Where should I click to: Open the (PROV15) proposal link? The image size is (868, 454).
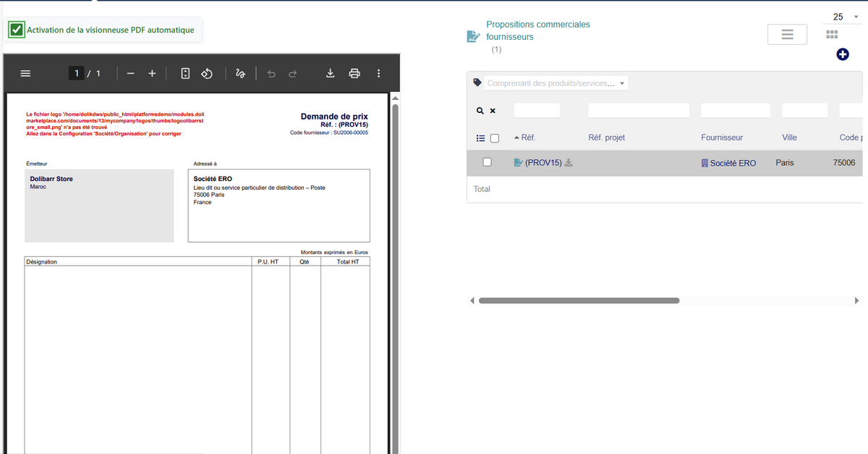pyautogui.click(x=542, y=163)
